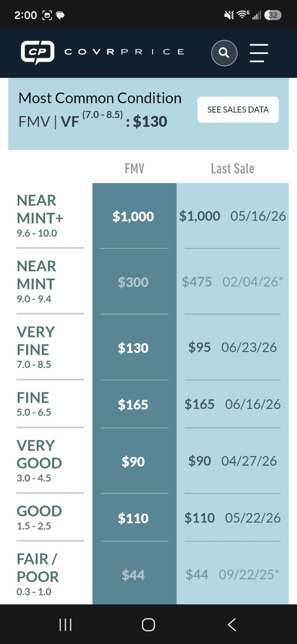
Task: Tap the Android back arrow
Action: click(x=232, y=624)
